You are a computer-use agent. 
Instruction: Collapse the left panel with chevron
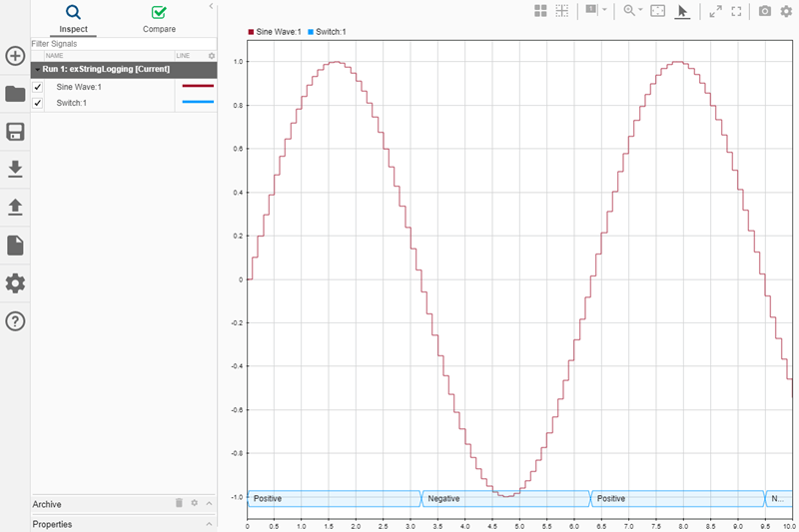[211, 6]
